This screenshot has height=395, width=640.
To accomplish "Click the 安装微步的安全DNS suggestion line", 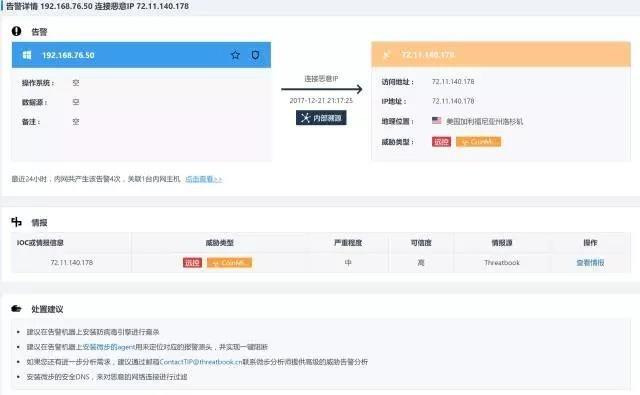I will (107, 377).
